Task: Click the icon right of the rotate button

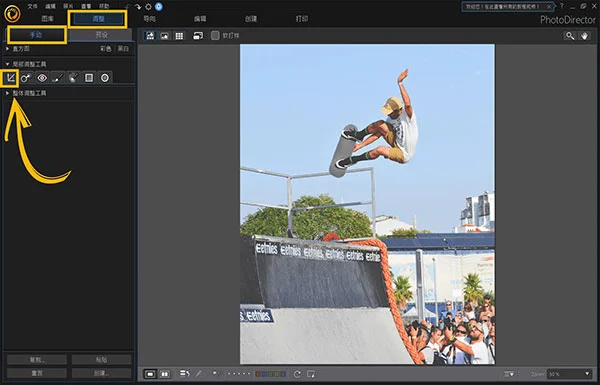Action: (311, 374)
